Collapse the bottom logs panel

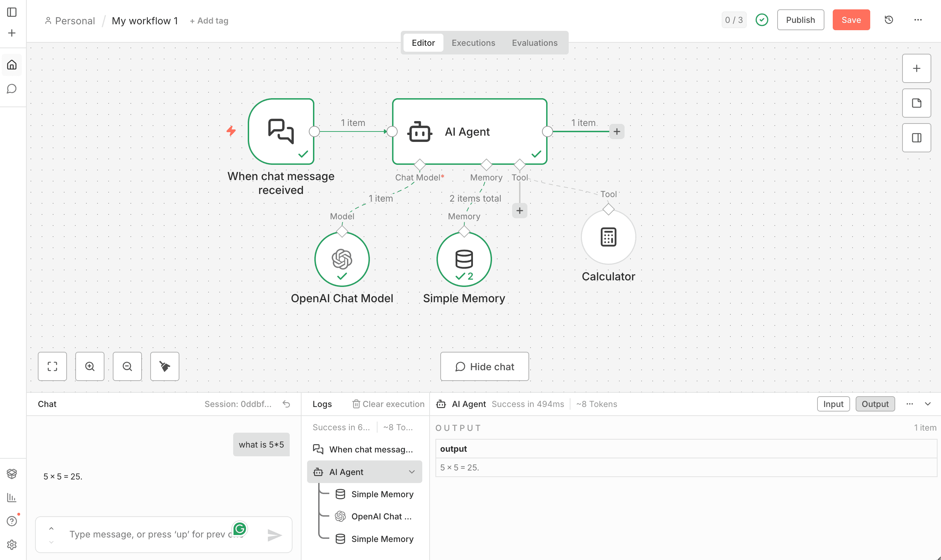pyautogui.click(x=928, y=404)
